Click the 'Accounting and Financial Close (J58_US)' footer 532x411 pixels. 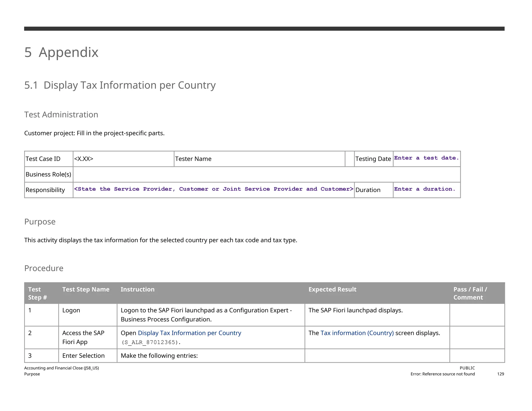tap(62, 368)
